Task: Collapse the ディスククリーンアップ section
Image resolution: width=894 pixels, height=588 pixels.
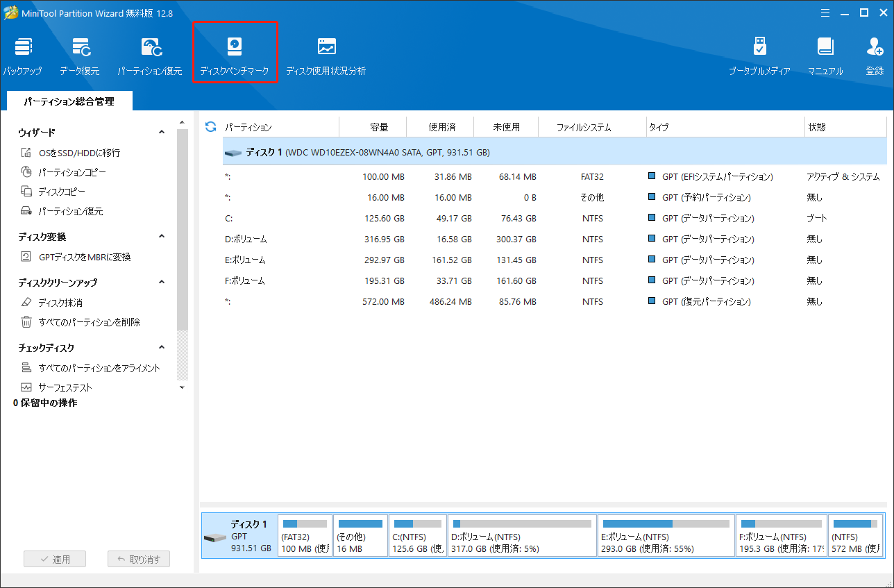Action: tap(162, 282)
